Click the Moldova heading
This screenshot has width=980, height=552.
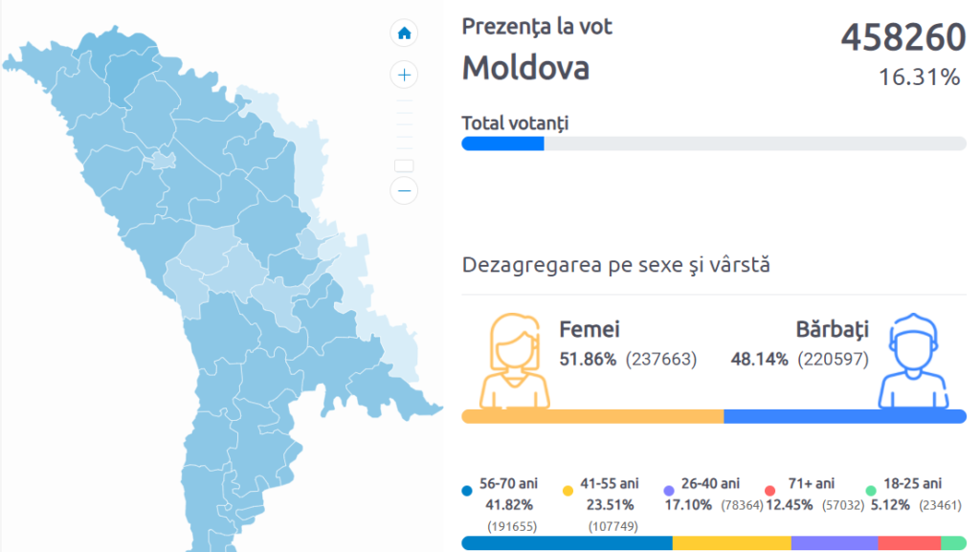(x=525, y=68)
